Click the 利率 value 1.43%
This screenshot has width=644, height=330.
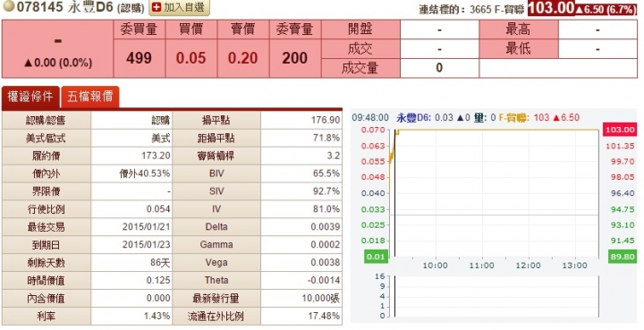(x=157, y=316)
